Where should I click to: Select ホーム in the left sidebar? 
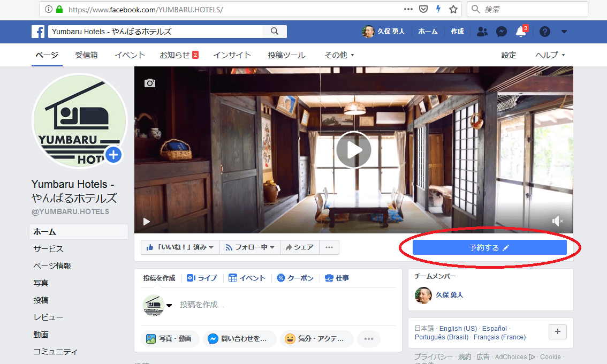79,232
